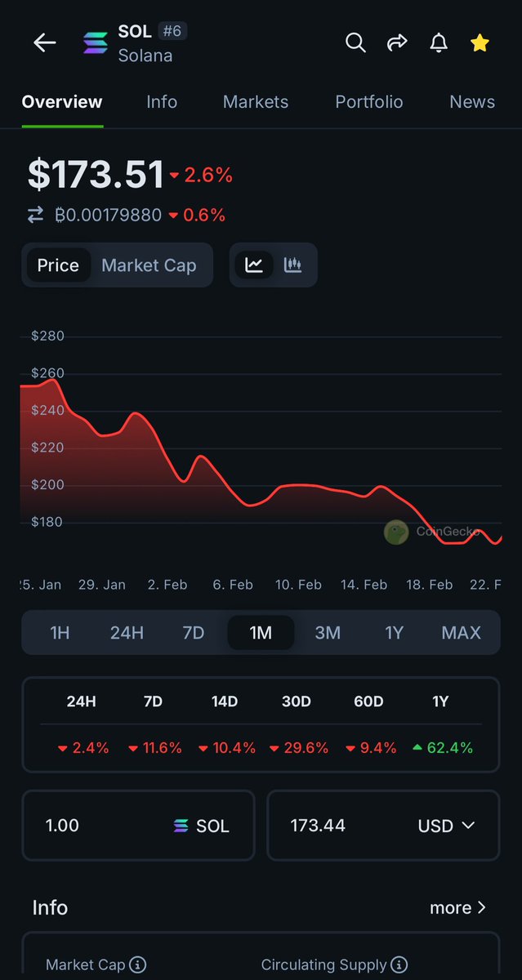Edit the 173.44 converted amount field
Image resolution: width=522 pixels, height=980 pixels.
[x=383, y=826]
